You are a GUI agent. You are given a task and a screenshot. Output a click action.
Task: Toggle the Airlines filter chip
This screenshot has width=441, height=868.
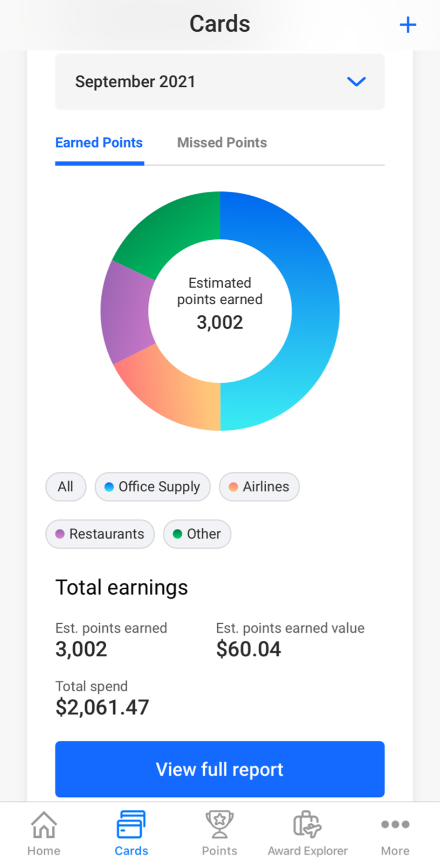point(259,487)
